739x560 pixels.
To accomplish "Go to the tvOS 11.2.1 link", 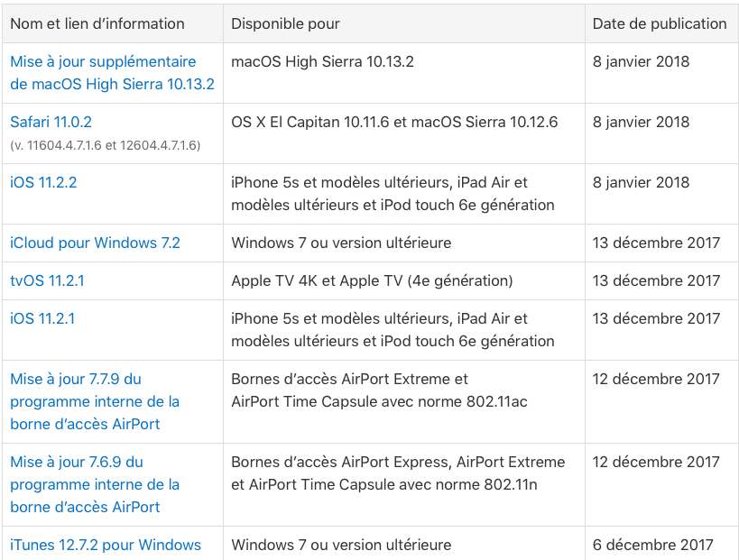I will [47, 280].
